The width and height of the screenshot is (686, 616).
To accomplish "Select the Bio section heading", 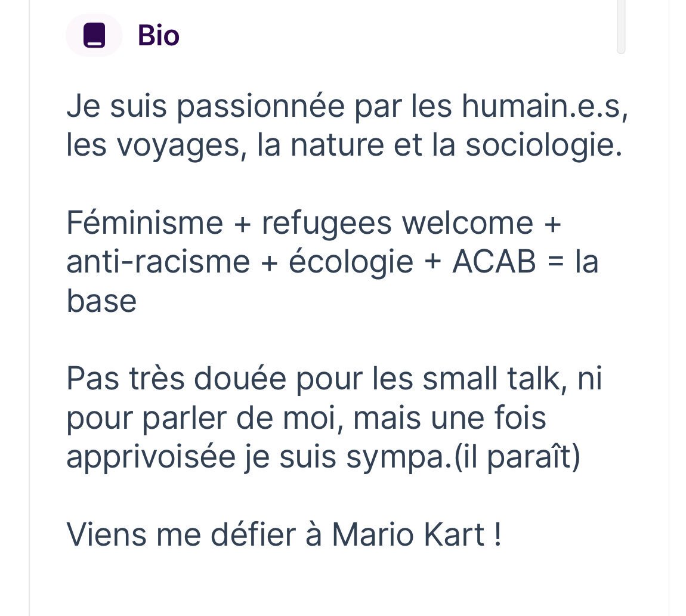I will click(158, 35).
